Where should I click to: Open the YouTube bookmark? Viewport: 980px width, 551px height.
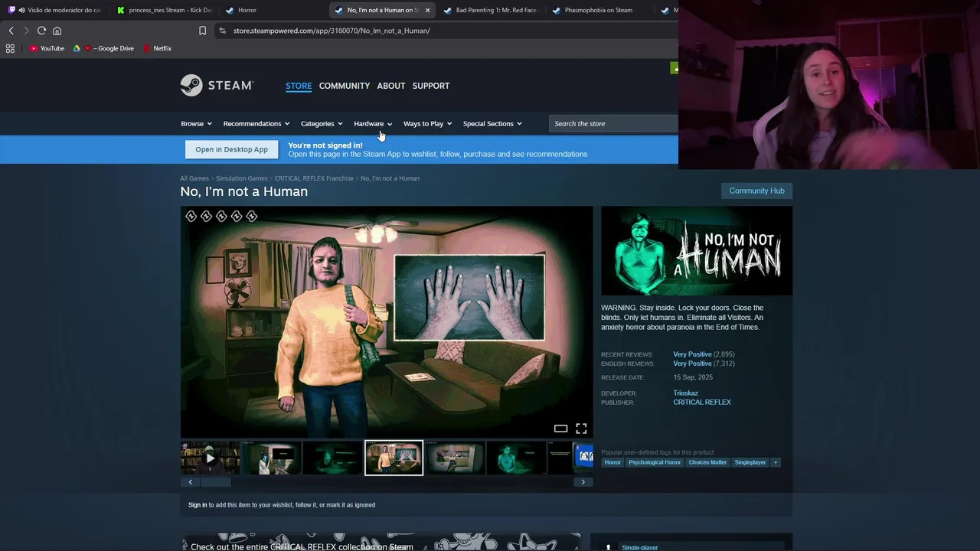tap(47, 48)
